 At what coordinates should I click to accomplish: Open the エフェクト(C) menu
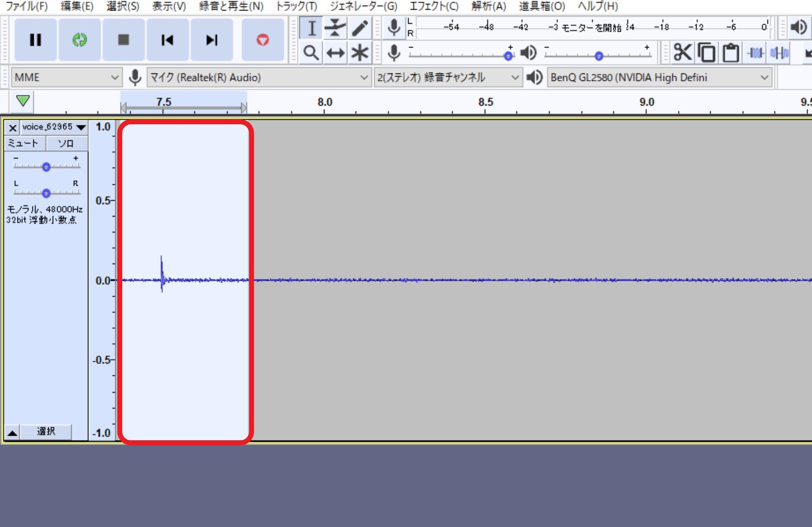click(x=434, y=6)
